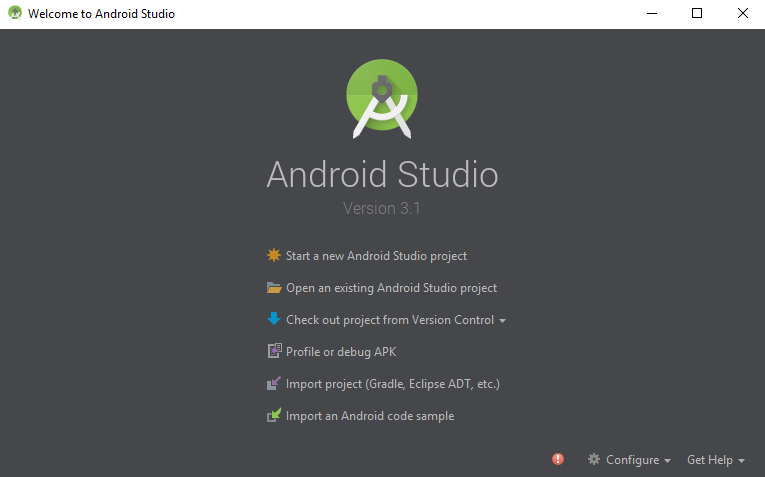Select Profile or debug APK

[x=341, y=352]
